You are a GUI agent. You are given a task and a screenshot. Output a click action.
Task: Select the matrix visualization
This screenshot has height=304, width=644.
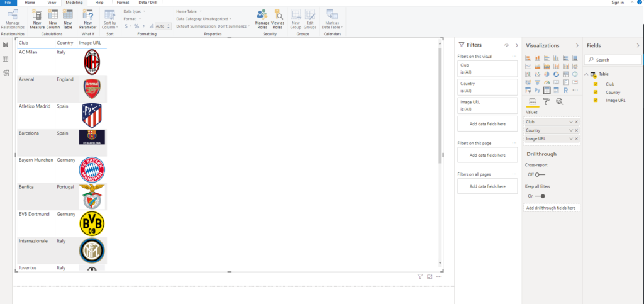(x=556, y=91)
